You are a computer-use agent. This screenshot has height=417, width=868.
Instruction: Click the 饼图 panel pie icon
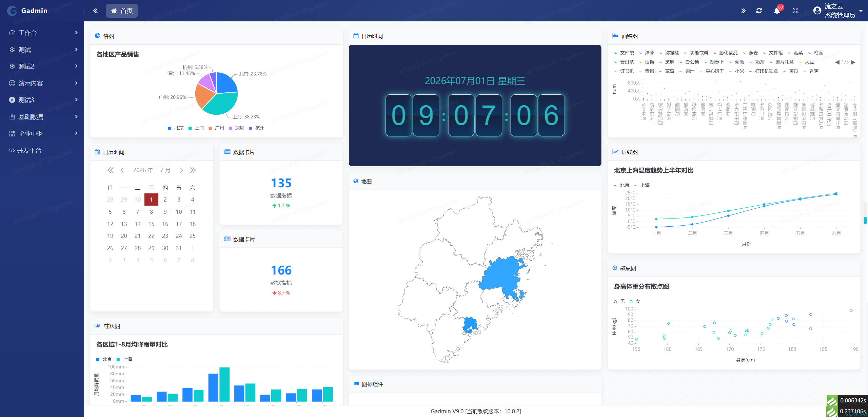98,36
